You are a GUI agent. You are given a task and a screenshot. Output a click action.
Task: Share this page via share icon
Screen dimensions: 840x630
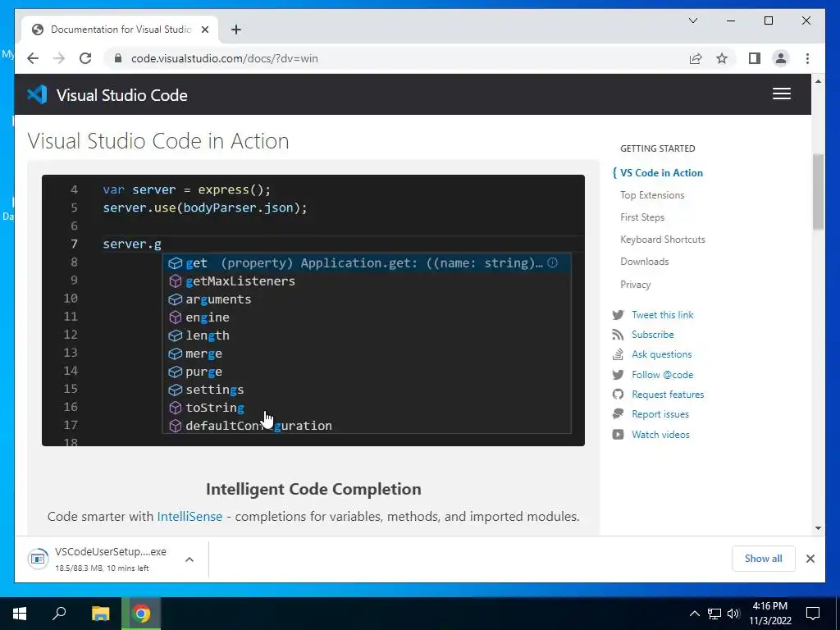[696, 58]
